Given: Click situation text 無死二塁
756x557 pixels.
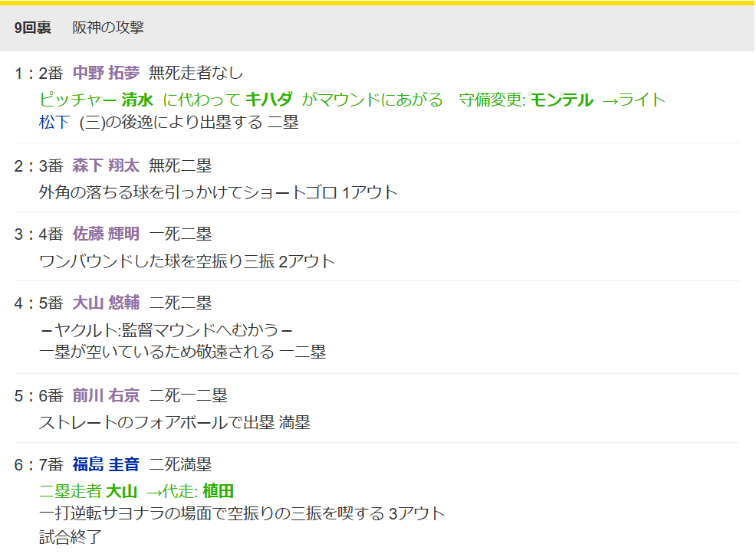Looking at the screenshot, I should tap(180, 165).
